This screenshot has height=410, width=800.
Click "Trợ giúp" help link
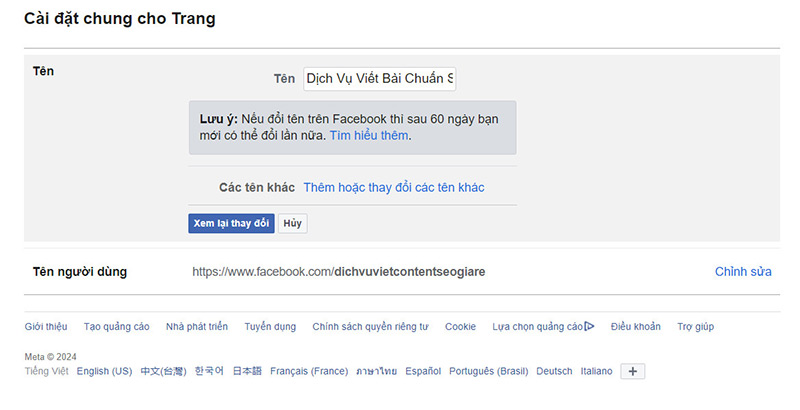tap(695, 326)
